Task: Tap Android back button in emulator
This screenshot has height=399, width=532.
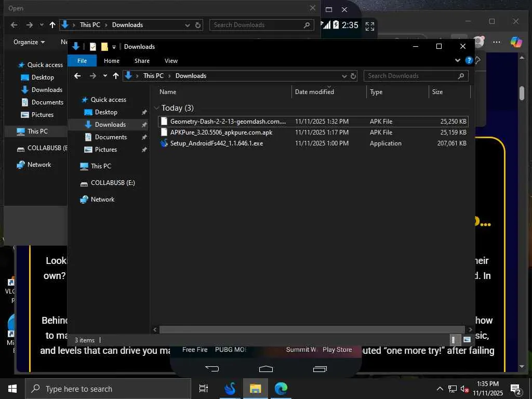Action: point(212,368)
